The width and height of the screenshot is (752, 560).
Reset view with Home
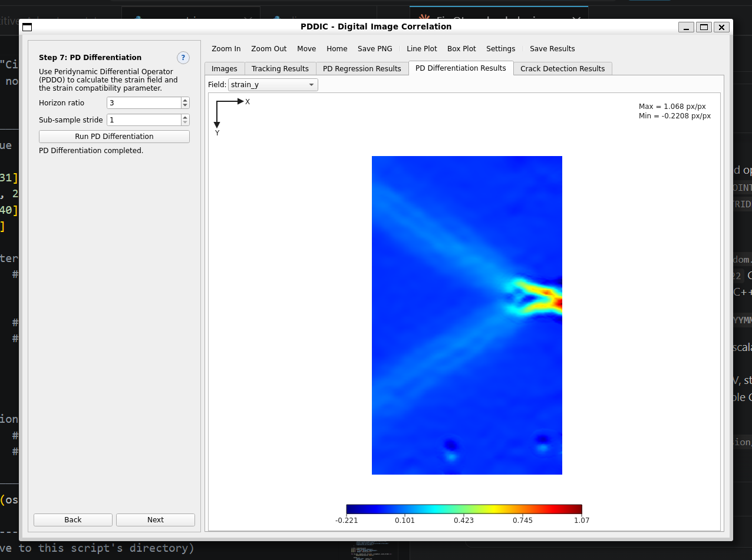pyautogui.click(x=337, y=49)
